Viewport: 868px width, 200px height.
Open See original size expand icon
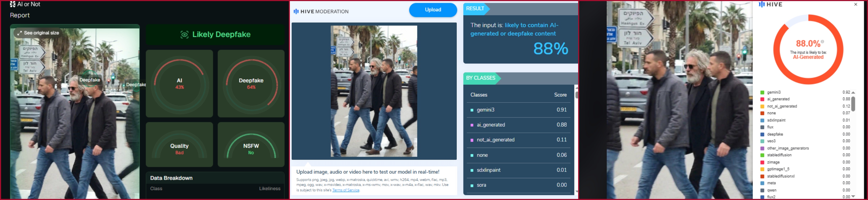19,33
